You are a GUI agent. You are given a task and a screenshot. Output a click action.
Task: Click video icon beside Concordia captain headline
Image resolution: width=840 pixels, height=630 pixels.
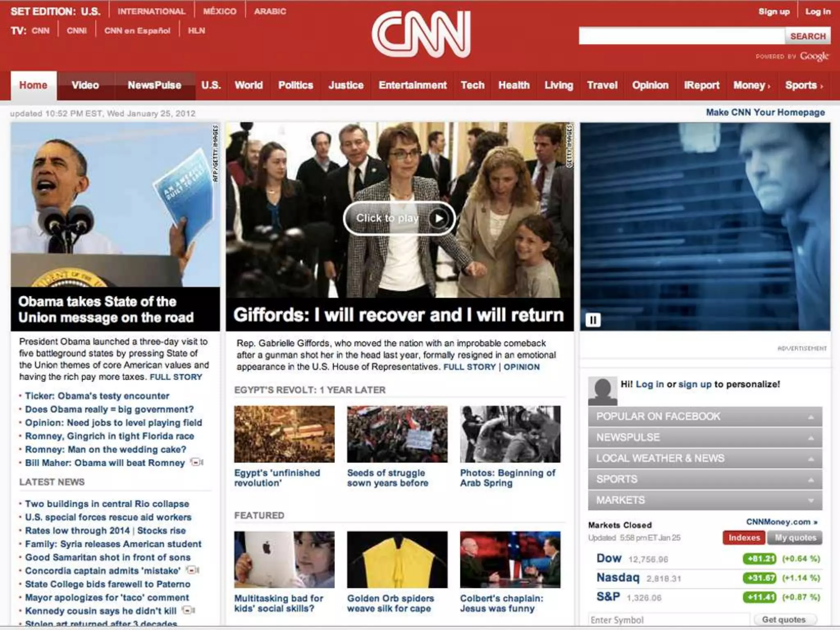pyautogui.click(x=192, y=570)
